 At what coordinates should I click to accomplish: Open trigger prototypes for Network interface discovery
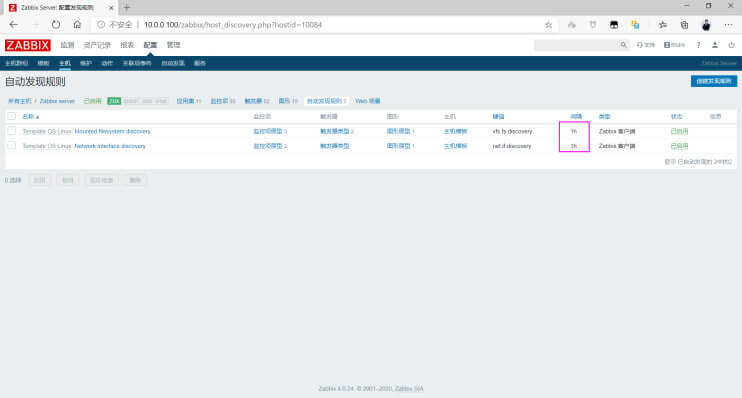335,146
